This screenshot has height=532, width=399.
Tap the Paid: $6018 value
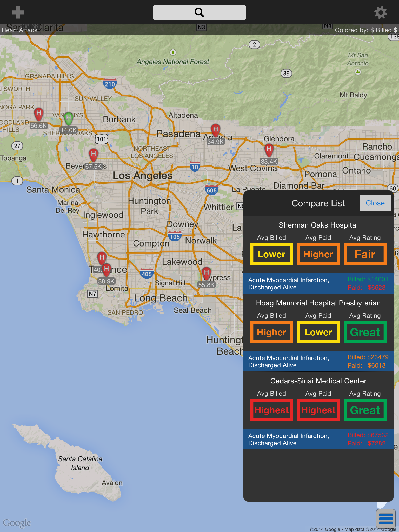click(x=367, y=365)
